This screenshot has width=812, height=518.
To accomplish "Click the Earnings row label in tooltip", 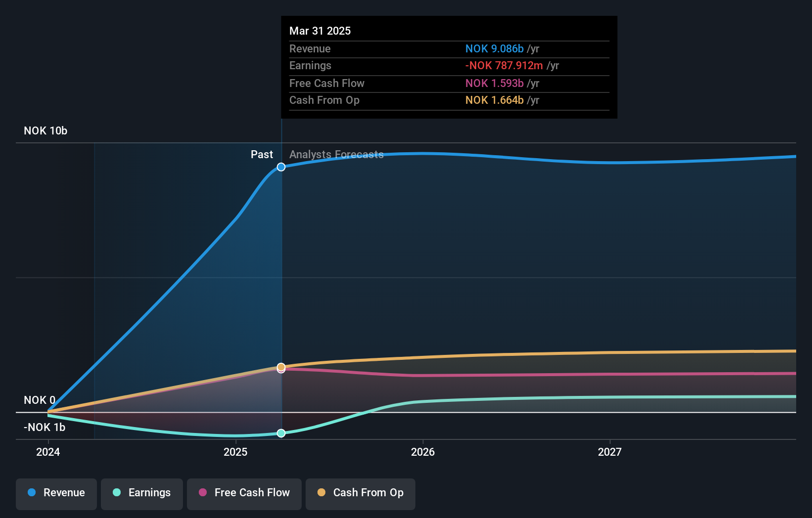I will click(310, 65).
